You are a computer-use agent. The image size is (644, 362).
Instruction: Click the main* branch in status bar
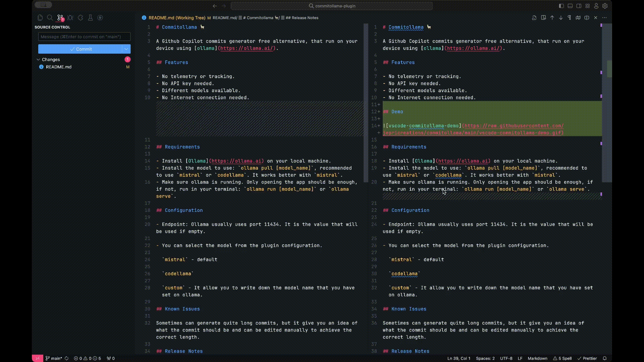[x=54, y=358]
